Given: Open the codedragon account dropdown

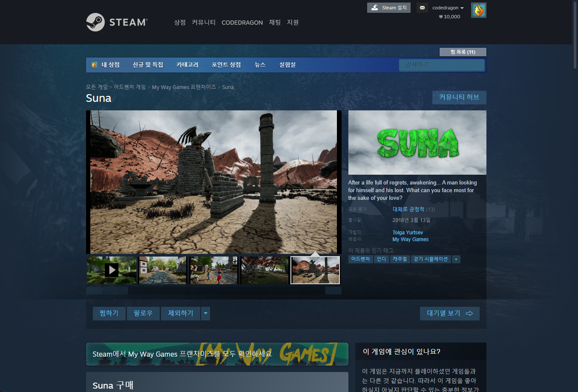Looking at the screenshot, I should point(448,8).
